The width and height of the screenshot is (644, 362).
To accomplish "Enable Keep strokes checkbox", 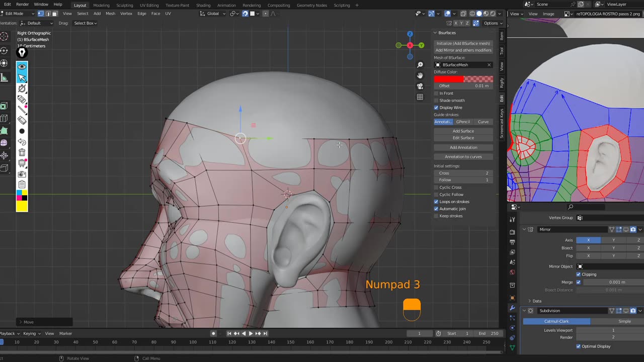I will [x=436, y=216].
